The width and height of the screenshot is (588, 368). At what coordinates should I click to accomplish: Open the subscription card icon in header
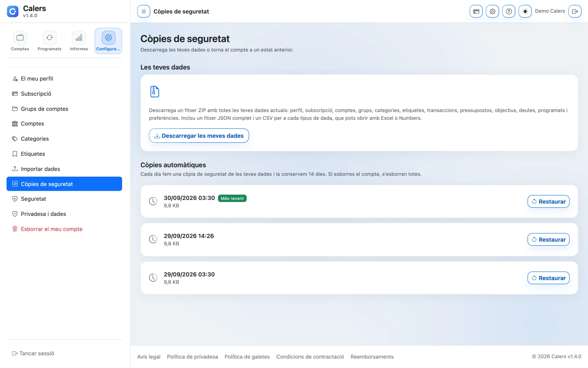click(476, 11)
